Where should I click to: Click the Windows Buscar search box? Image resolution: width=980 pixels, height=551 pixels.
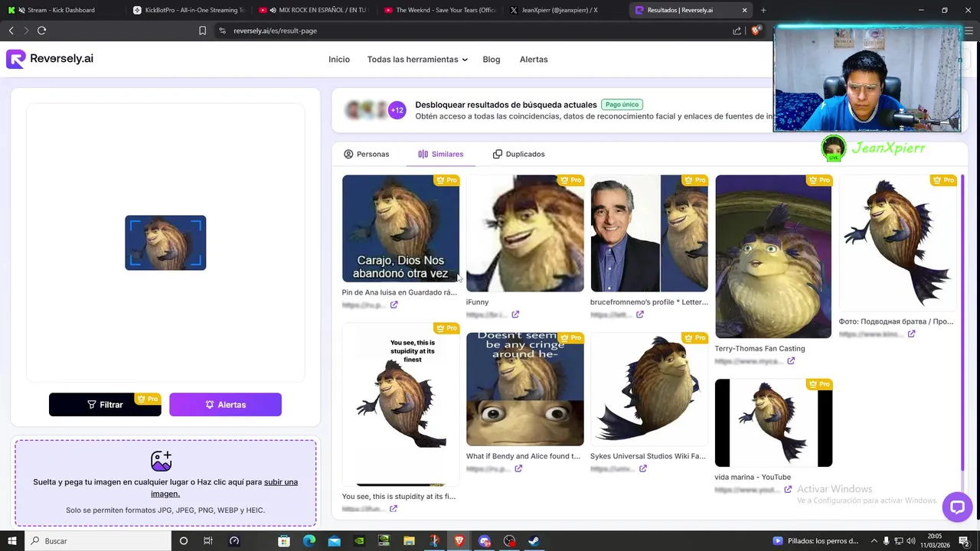[98, 541]
